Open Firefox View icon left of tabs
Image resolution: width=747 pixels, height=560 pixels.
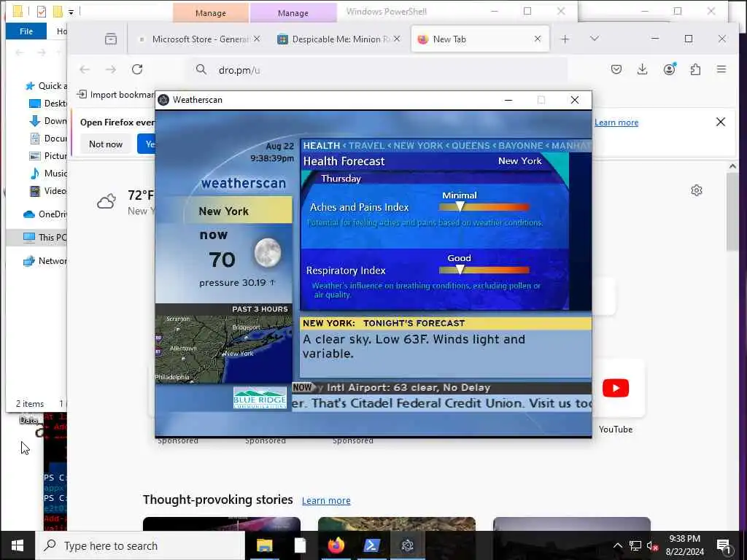111,39
